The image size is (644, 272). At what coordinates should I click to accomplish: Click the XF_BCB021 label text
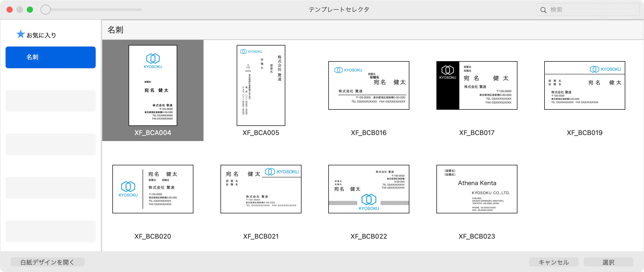pyautogui.click(x=261, y=236)
